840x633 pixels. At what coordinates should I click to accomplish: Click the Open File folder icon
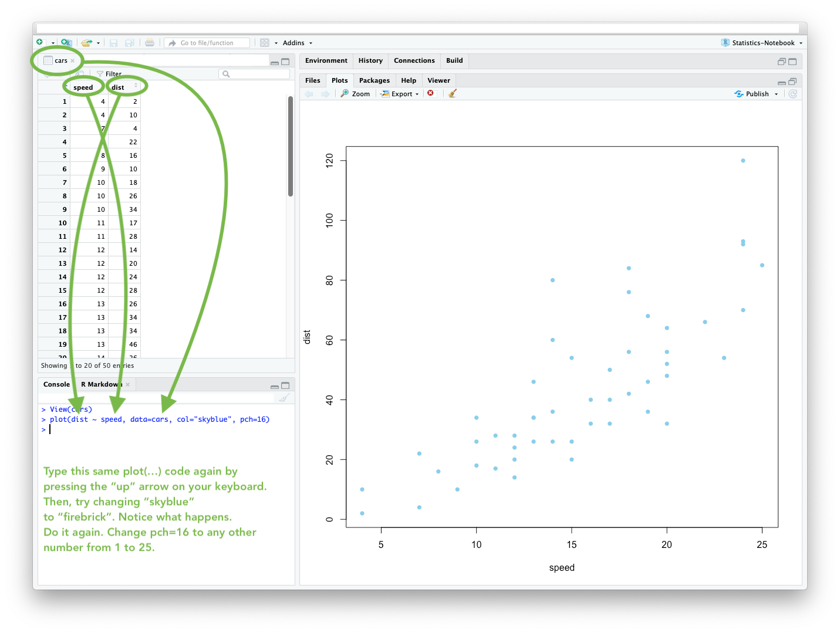click(x=86, y=42)
